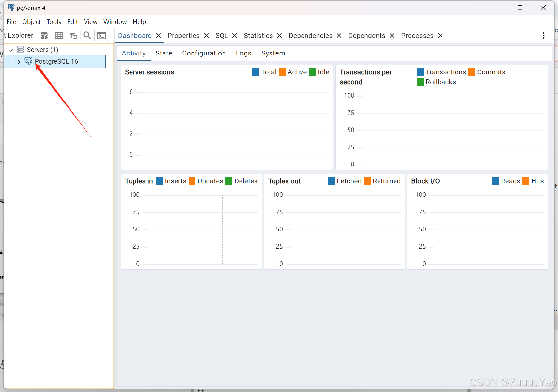Image resolution: width=558 pixels, height=392 pixels.
Task: Open the Object menu
Action: click(31, 22)
